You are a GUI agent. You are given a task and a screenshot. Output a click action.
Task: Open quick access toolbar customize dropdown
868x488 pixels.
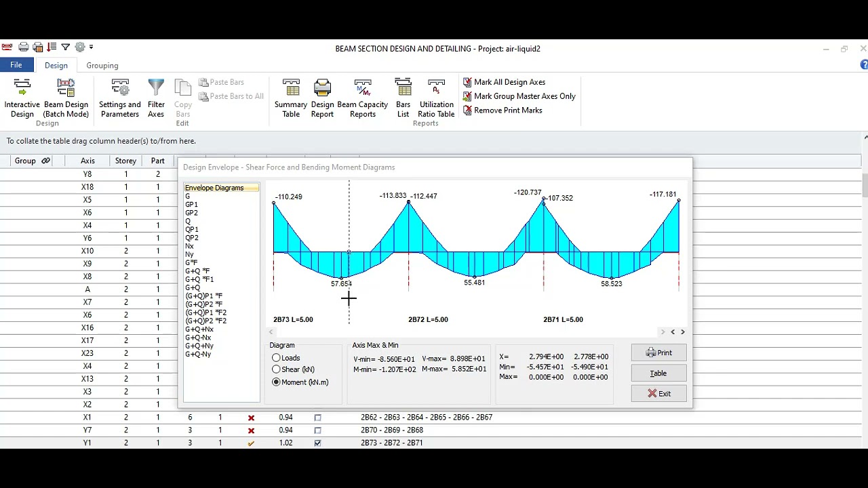click(x=92, y=47)
